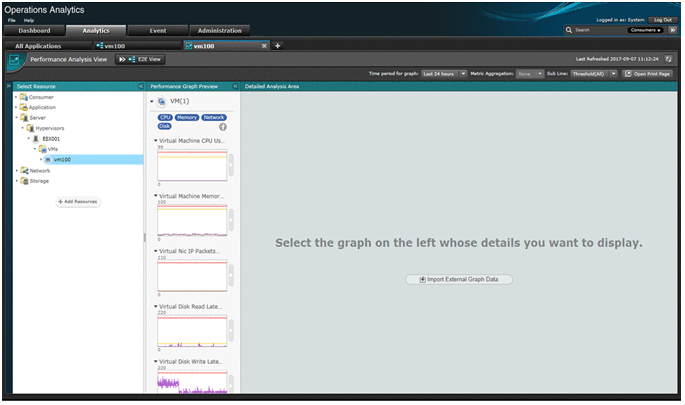Open the File menu

point(11,20)
